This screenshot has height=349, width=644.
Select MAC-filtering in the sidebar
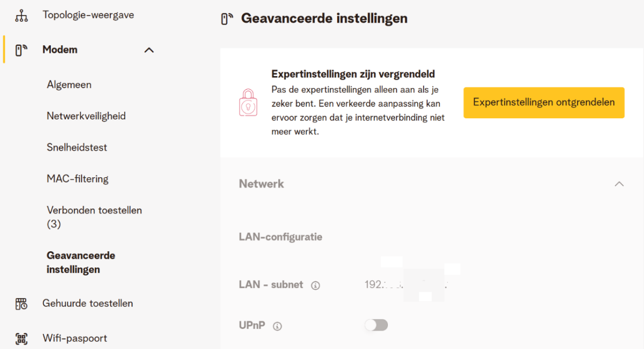77,179
